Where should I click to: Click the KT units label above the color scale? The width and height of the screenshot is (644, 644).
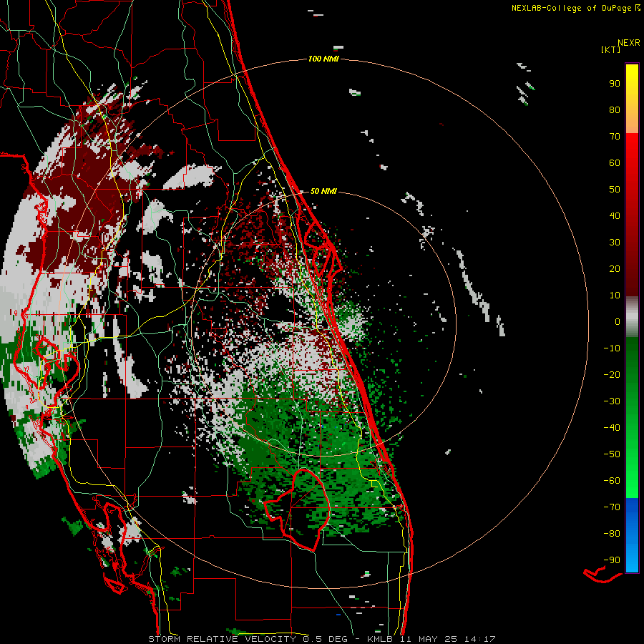(611, 49)
